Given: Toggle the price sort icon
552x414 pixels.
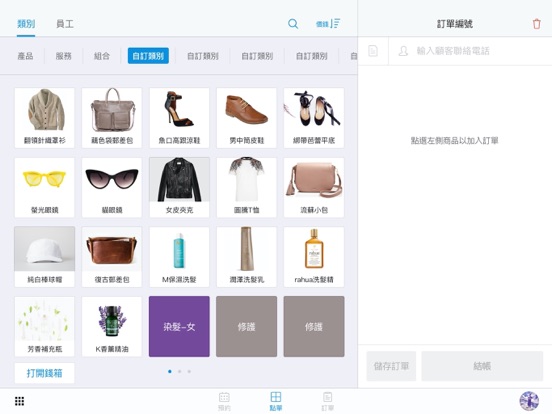Looking at the screenshot, I should pyautogui.click(x=328, y=24).
